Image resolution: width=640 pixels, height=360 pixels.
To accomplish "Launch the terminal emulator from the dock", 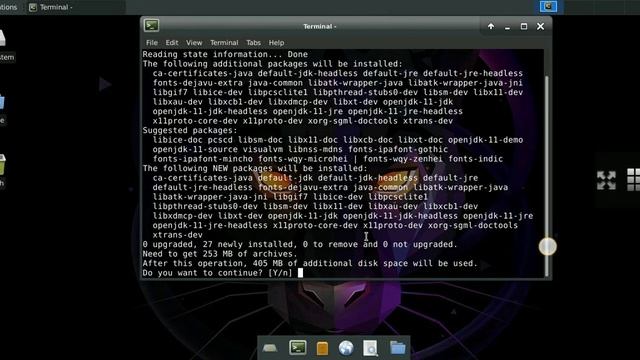I will [298, 348].
